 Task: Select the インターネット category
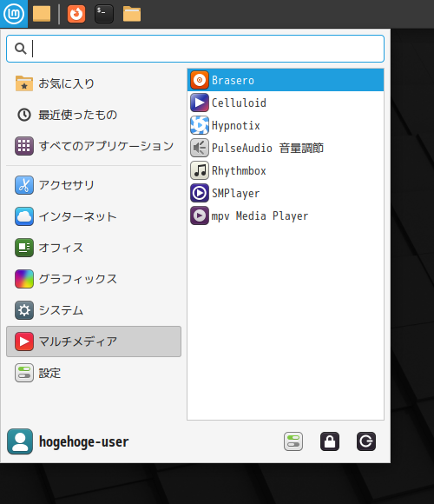pos(94,216)
